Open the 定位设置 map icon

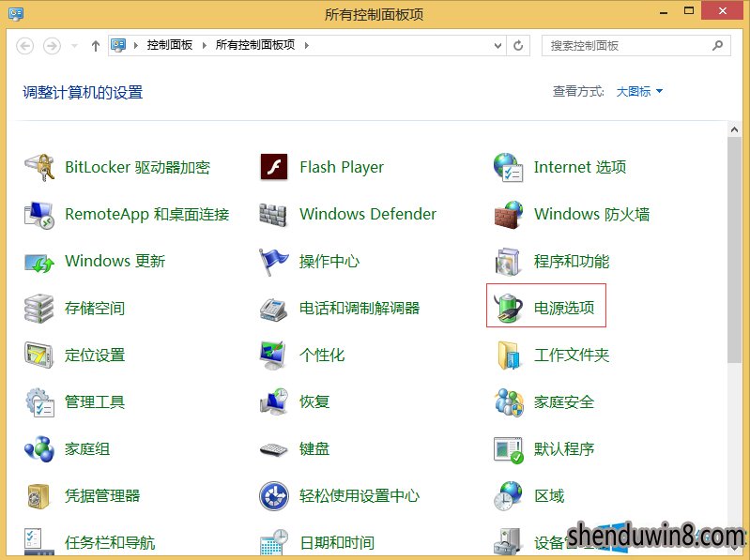(38, 355)
